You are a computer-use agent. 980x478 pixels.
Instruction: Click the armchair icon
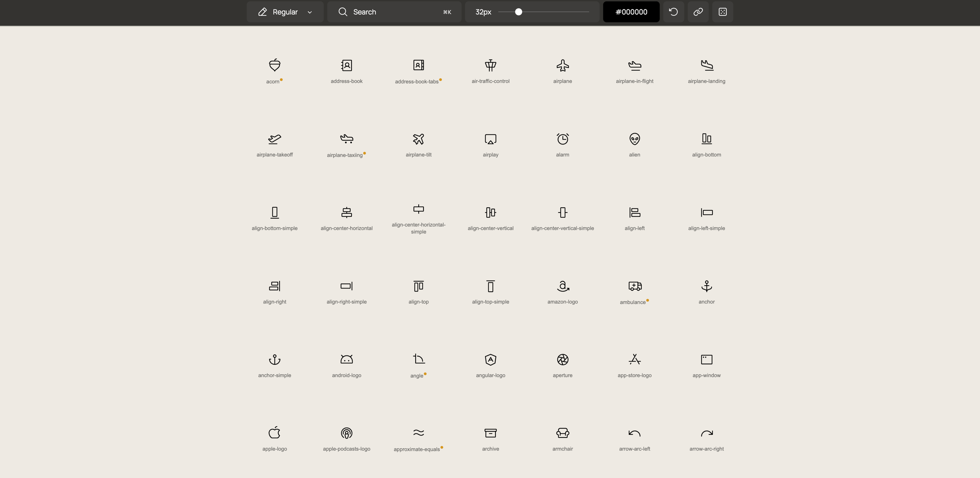point(563,433)
